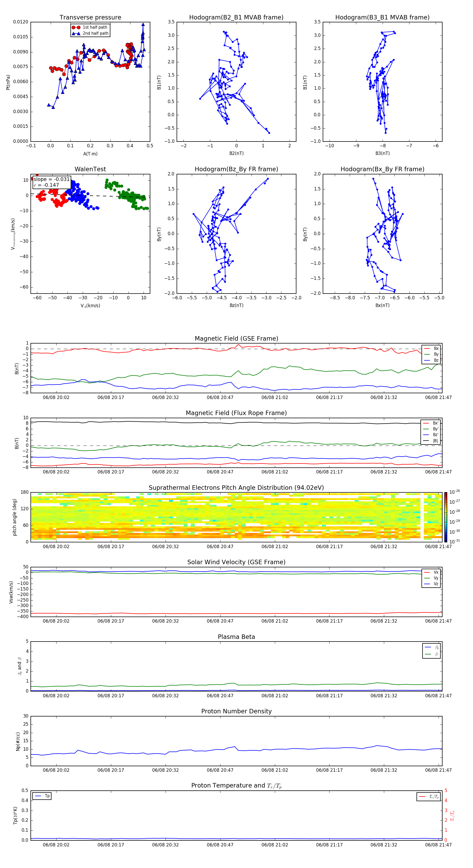The height and width of the screenshot is (868, 473).
Task: Click 'Magnetic Field (GSE Frame)' title
Action: tap(236, 339)
